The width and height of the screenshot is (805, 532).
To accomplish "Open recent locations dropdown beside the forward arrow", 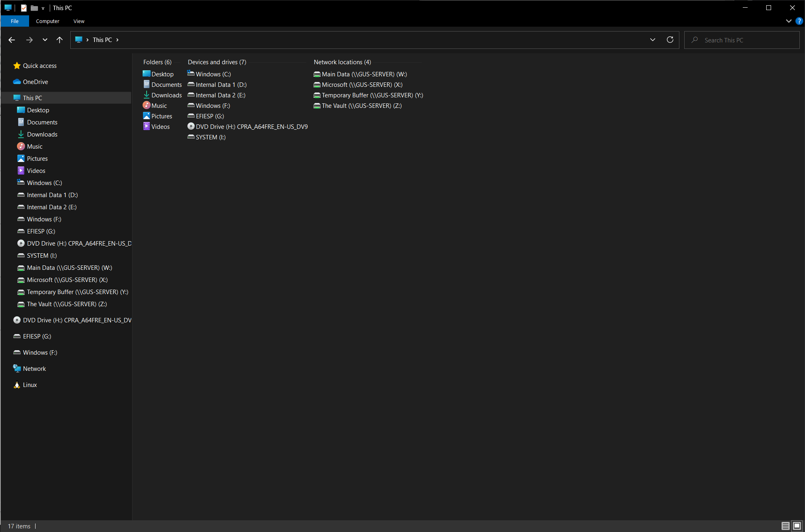I will tap(45, 40).
